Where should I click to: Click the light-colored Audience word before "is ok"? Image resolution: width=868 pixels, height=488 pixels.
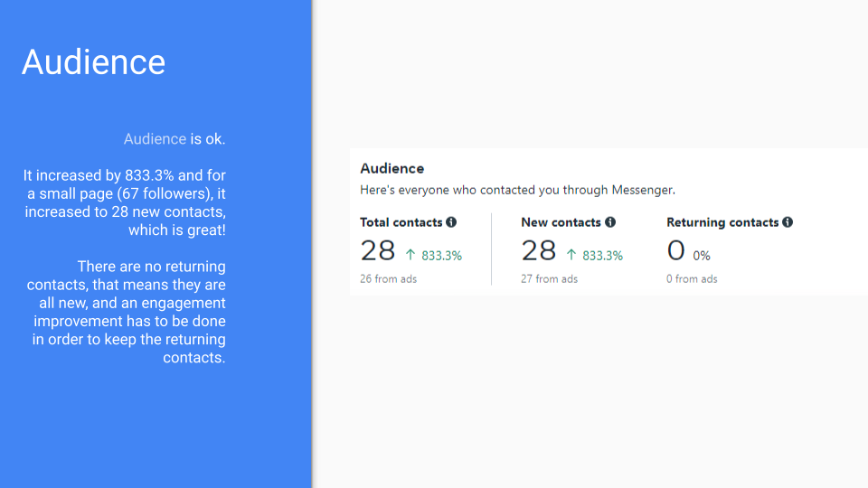155,139
